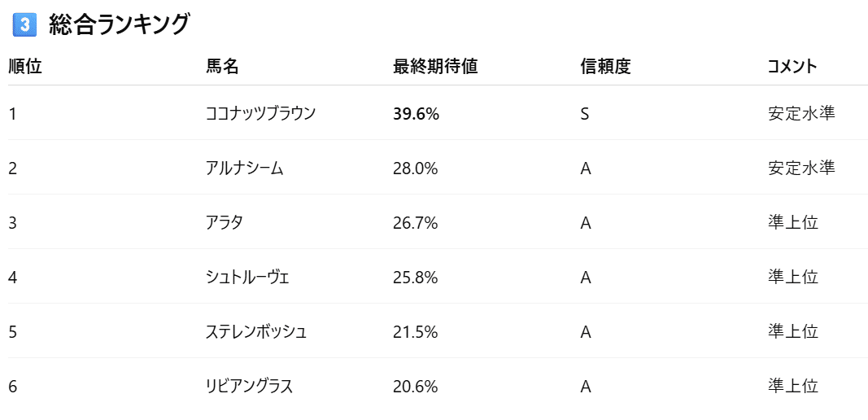The height and width of the screenshot is (420, 868).
Task: Select the 20.6% expected value
Action: pyautogui.click(x=415, y=387)
